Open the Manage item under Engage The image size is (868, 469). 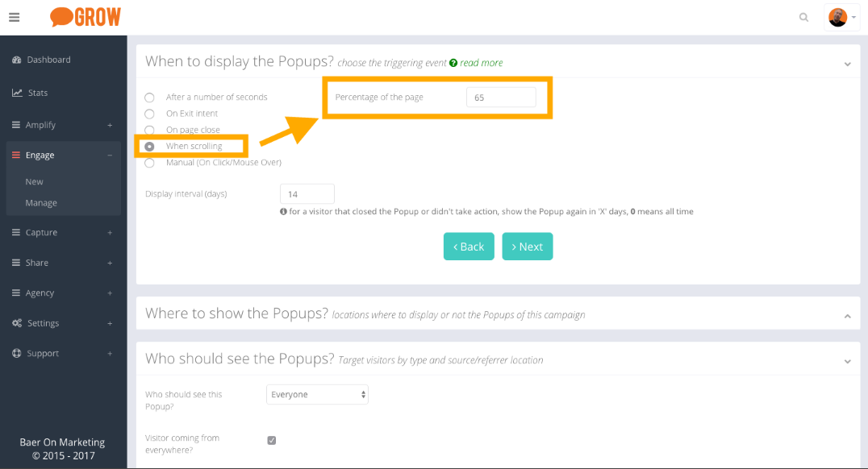(41, 203)
